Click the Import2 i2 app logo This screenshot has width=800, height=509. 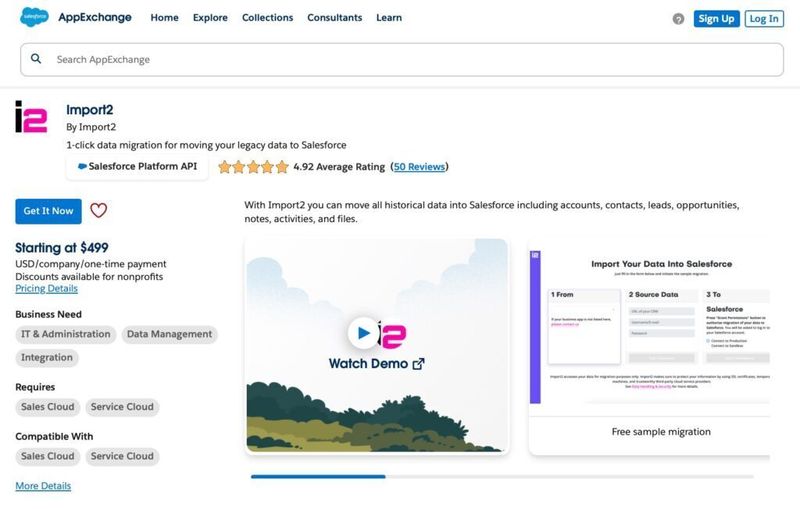click(x=31, y=117)
